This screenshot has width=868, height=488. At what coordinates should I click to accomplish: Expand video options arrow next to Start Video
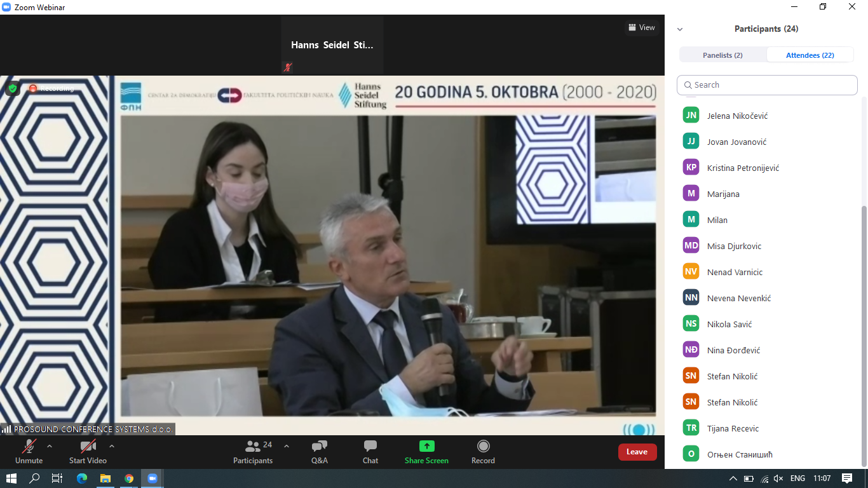pyautogui.click(x=112, y=446)
